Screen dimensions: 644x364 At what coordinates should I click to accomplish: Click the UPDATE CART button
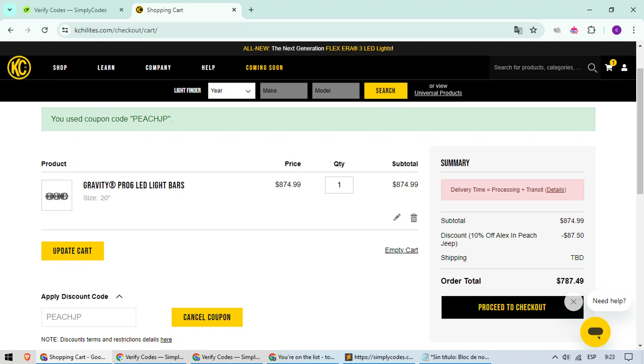click(x=73, y=251)
